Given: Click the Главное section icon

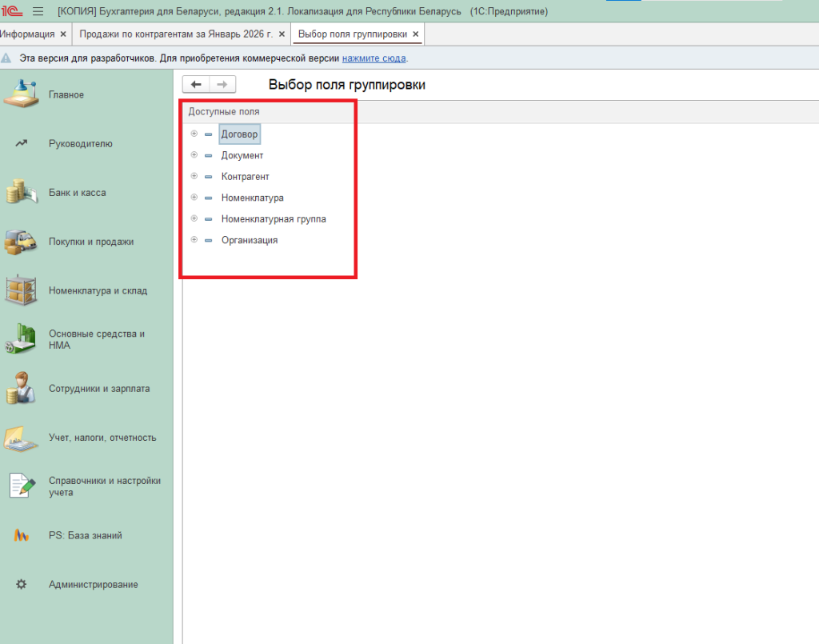Looking at the screenshot, I should pos(22,94).
